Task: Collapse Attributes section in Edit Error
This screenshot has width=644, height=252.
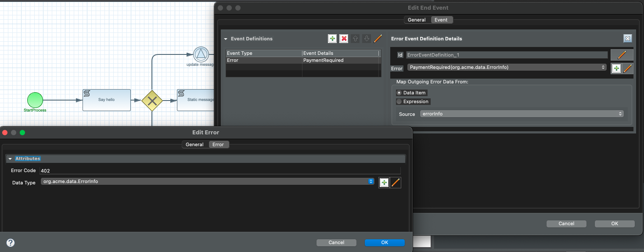Action: [x=10, y=158]
